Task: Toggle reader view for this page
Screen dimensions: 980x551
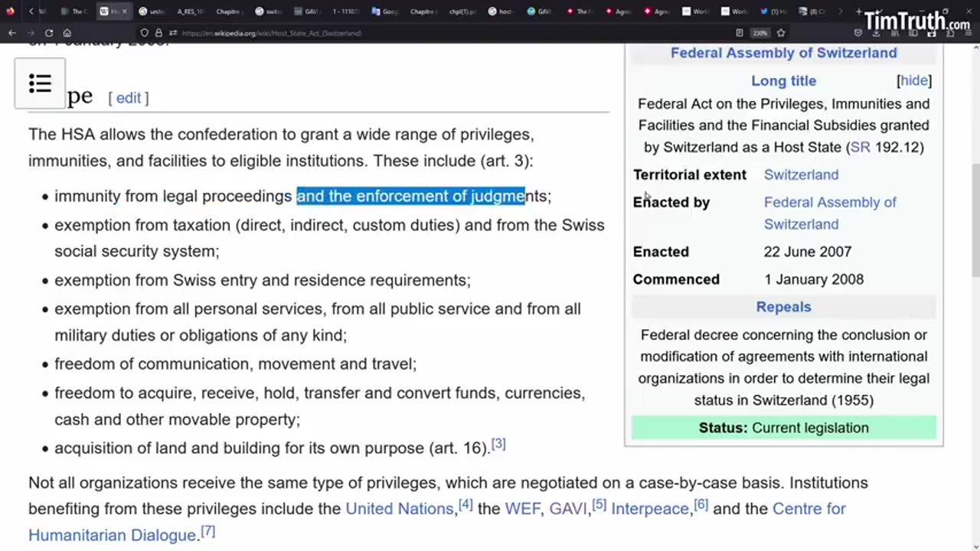Action: [x=739, y=33]
